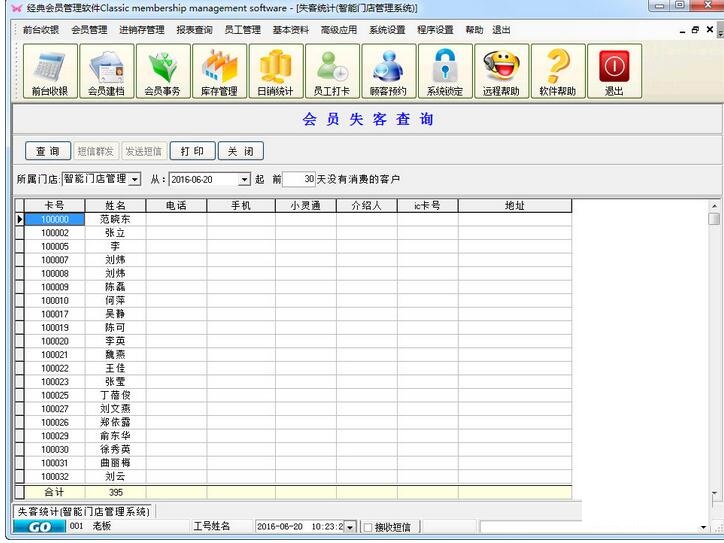Open the 日销统计 daily sales icon

click(x=276, y=71)
